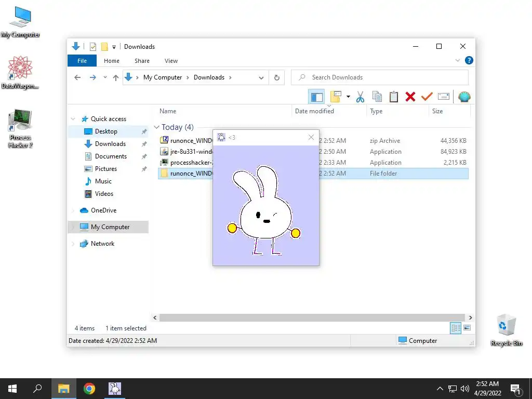Collapse the Today (4) group
532x399 pixels.
point(156,127)
